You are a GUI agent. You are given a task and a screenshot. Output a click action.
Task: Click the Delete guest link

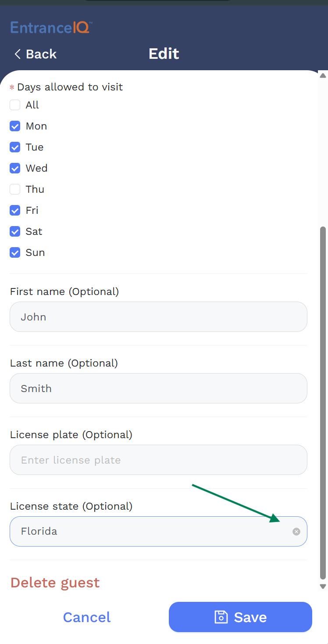(x=55, y=583)
